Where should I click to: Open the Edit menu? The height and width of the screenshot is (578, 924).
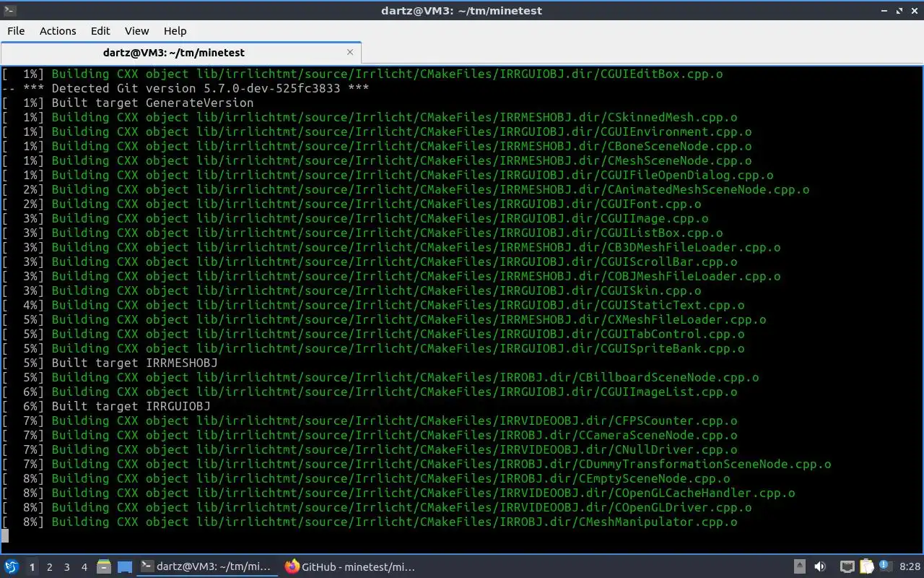pos(100,30)
